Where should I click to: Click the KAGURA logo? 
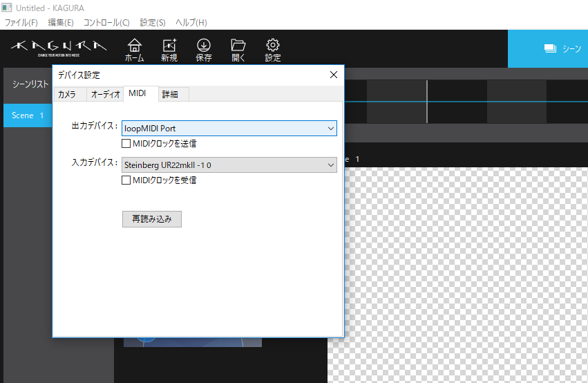pos(59,48)
